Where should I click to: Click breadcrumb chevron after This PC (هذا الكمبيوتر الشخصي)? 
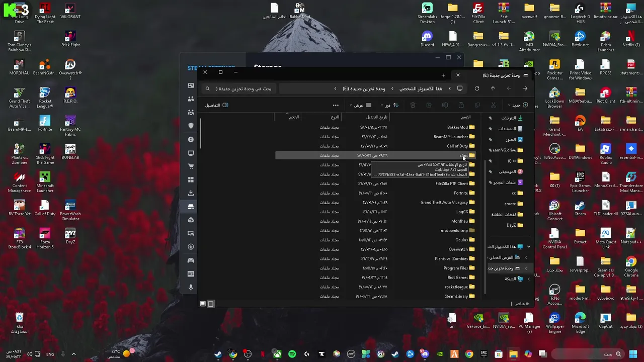(392, 88)
